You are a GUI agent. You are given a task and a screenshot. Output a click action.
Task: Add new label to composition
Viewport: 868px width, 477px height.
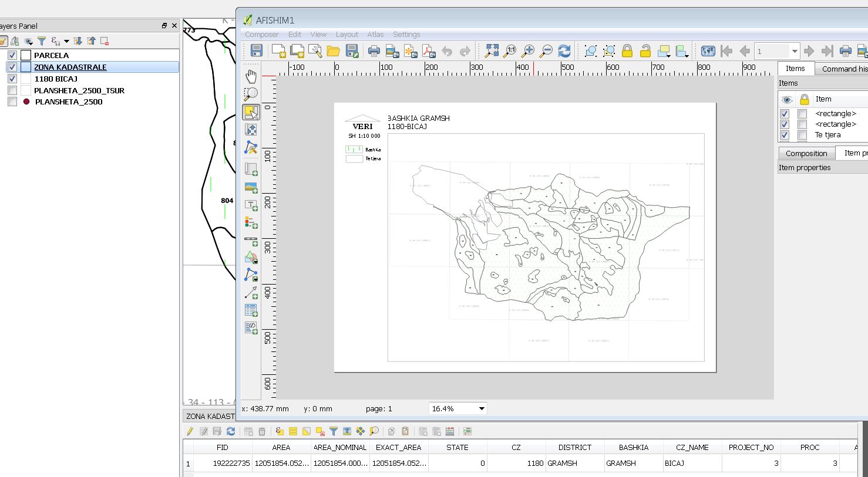tap(251, 205)
